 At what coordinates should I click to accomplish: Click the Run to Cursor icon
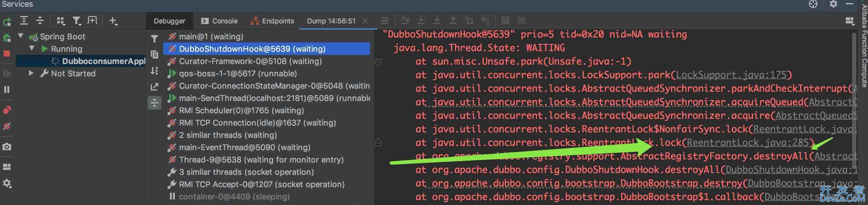tap(485, 21)
